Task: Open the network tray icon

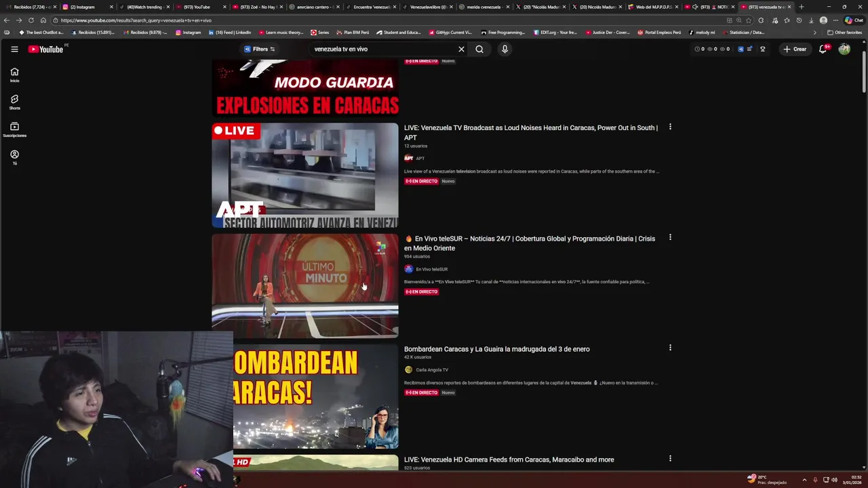Action: (x=825, y=480)
